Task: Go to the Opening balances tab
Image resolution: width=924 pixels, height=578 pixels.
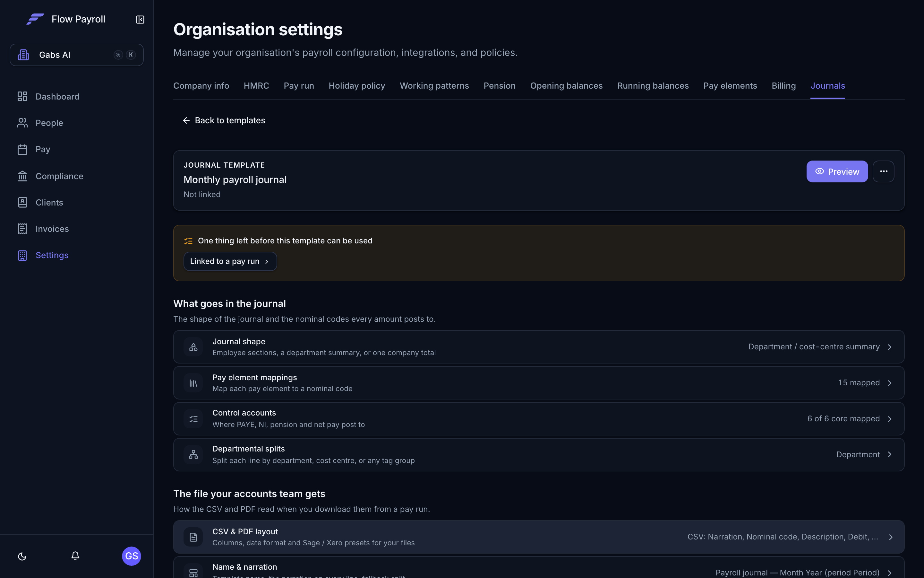Action: click(566, 86)
